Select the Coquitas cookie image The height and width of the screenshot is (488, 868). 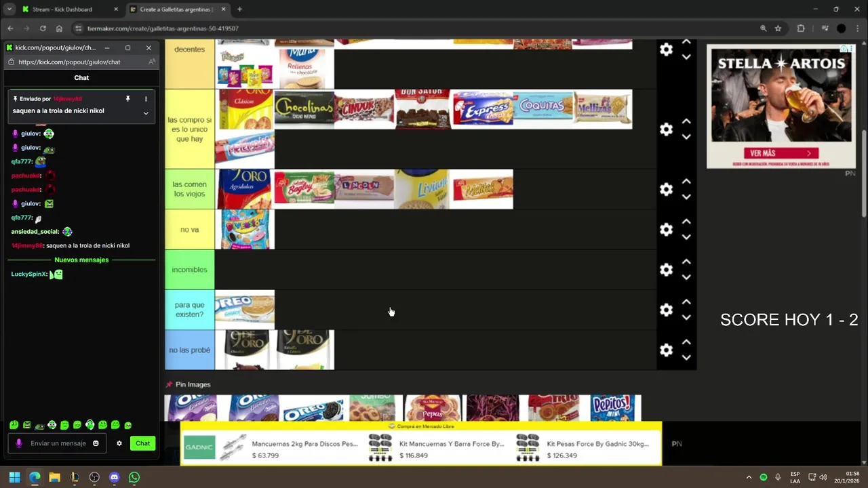[x=542, y=109]
